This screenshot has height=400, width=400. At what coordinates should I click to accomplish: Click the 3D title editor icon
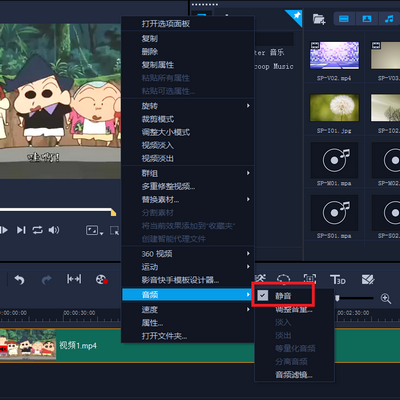[338, 279]
